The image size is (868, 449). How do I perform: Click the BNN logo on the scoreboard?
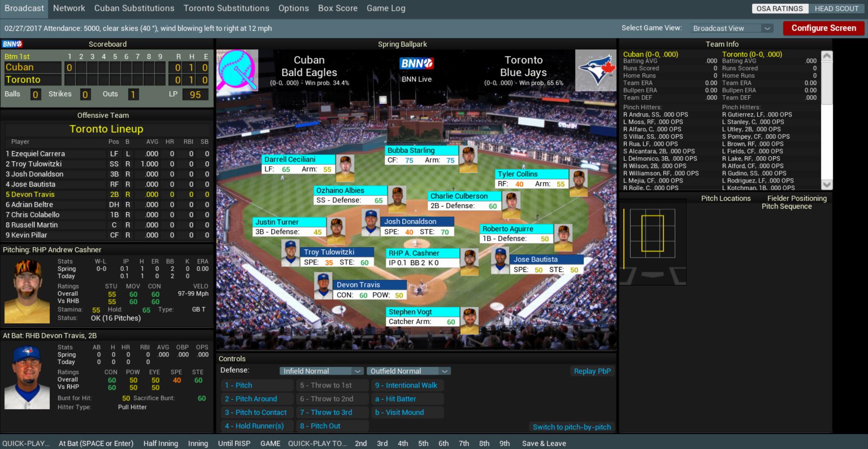12,44
